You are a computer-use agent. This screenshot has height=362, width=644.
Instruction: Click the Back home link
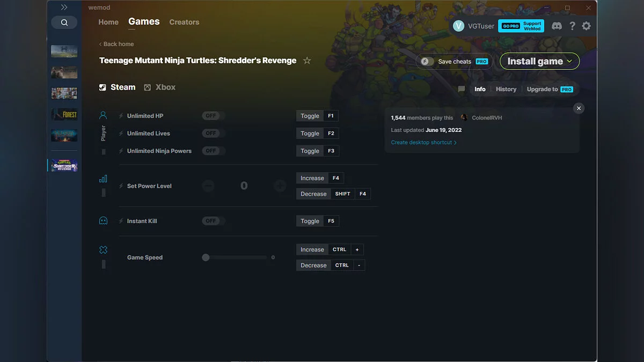(x=116, y=44)
